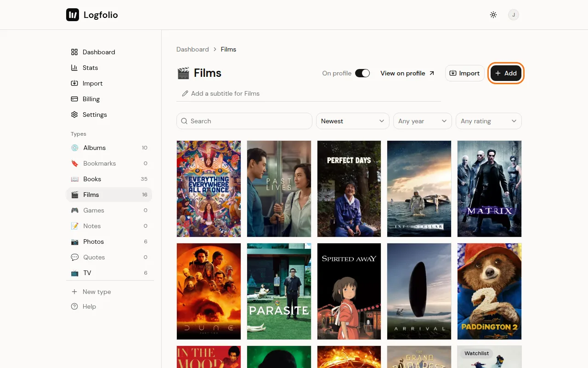
Task: Click the Bookmarks bookmark icon
Action: 74,163
